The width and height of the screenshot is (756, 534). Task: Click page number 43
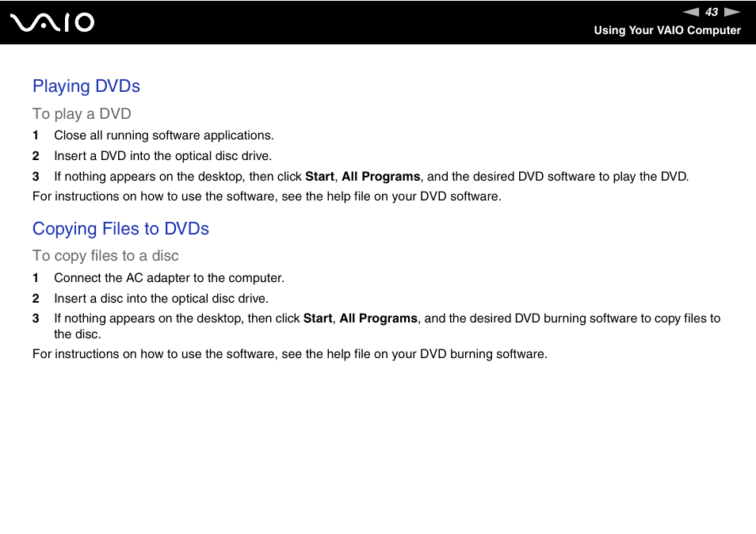click(x=711, y=12)
